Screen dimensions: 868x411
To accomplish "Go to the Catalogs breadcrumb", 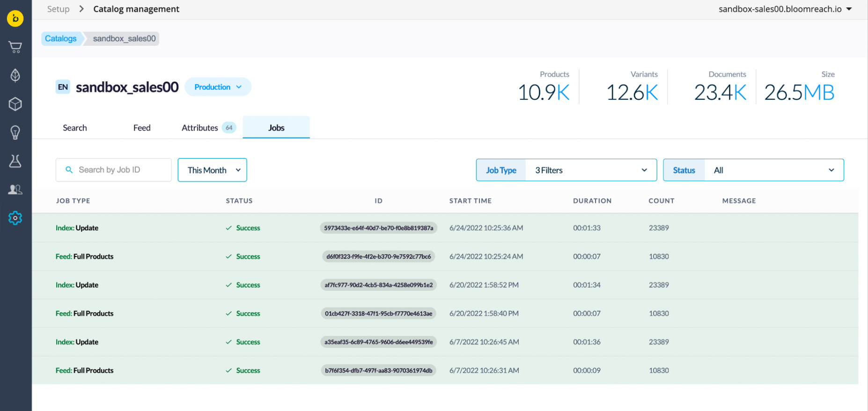I will pyautogui.click(x=61, y=38).
